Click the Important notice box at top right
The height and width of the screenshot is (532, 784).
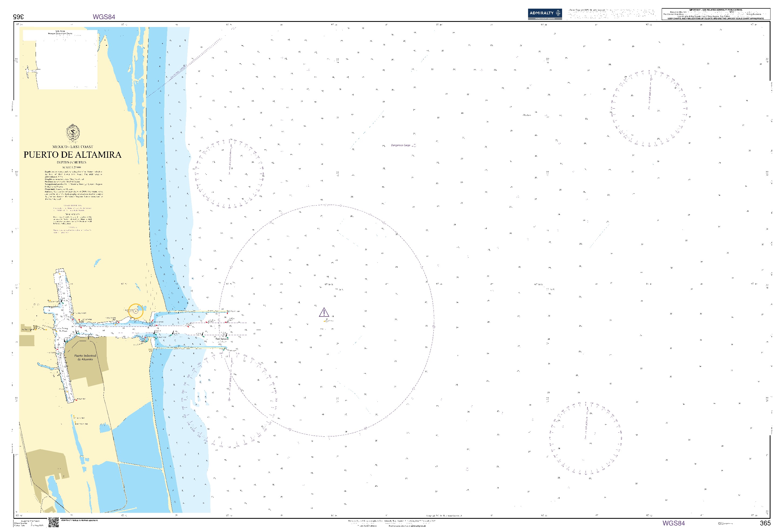[715, 14]
